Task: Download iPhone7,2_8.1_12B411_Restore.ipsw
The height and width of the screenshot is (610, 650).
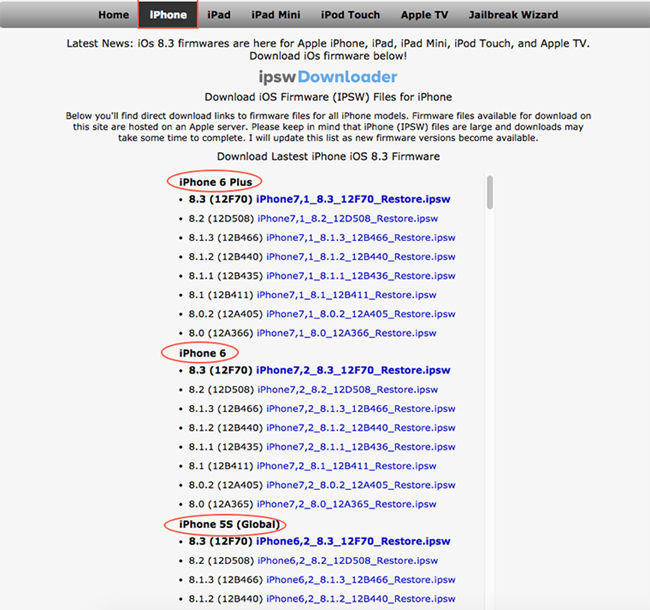Action: tap(347, 466)
